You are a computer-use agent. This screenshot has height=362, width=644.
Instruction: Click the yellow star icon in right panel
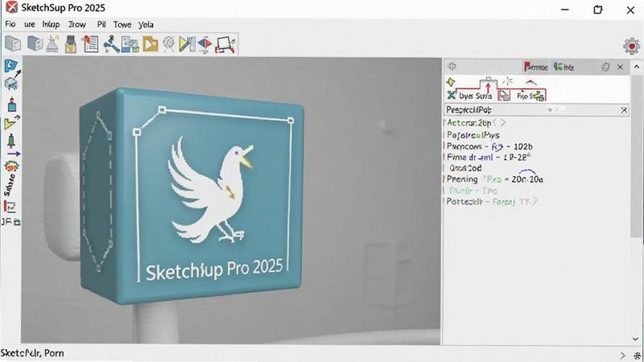point(451,82)
